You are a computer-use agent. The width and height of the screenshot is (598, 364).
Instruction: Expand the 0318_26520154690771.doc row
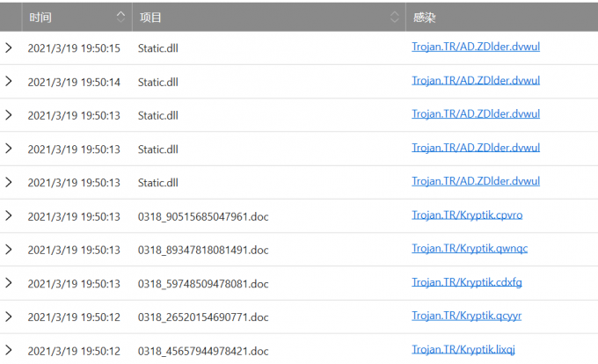tap(9, 317)
